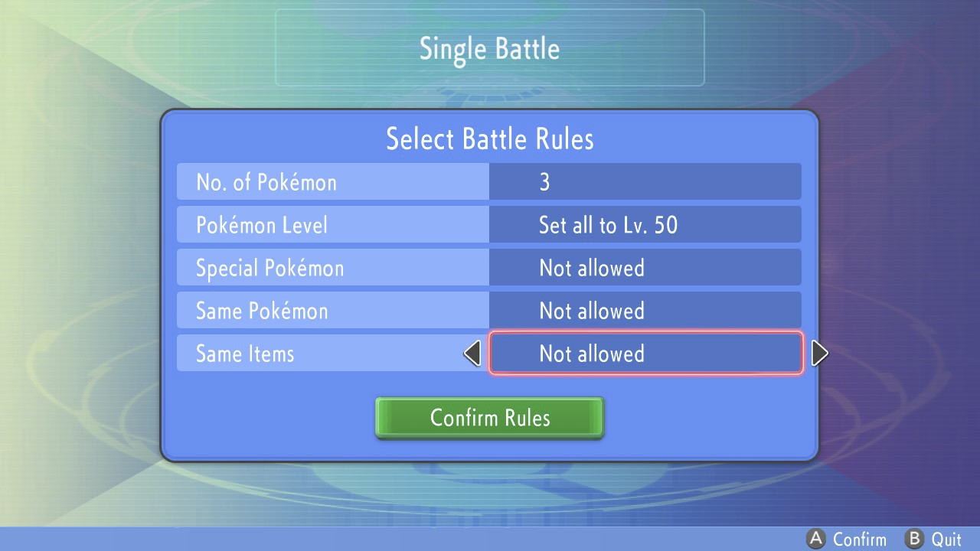Image resolution: width=980 pixels, height=551 pixels.
Task: Change the 'Set all to Lv. 50' option
Action: 645,225
